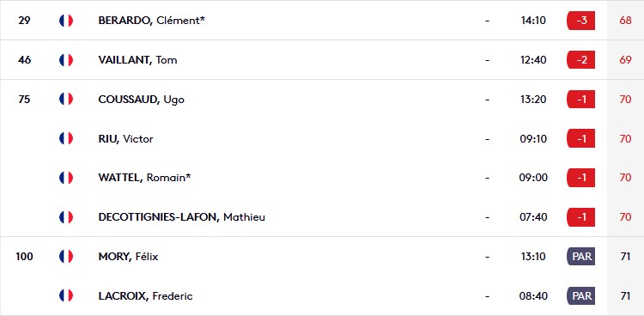The height and width of the screenshot is (316, 644).
Task: Click the French flag next to LACROIX, Frederic
Action: (x=66, y=295)
